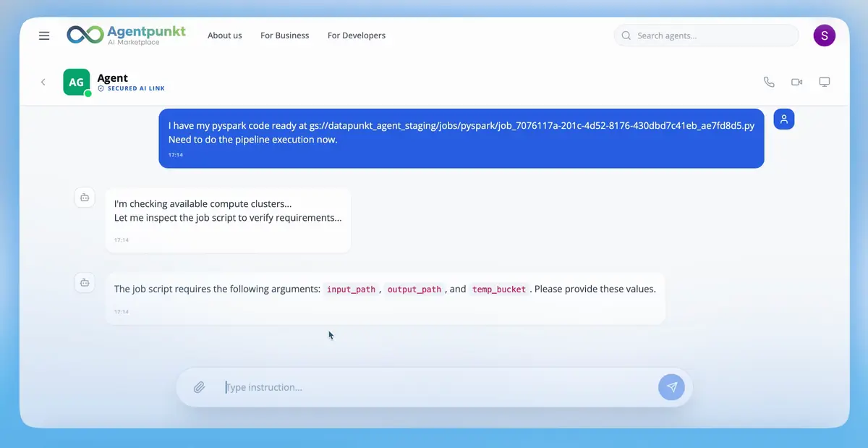868x448 pixels.
Task: Open the For Developers menu item
Action: [357, 35]
